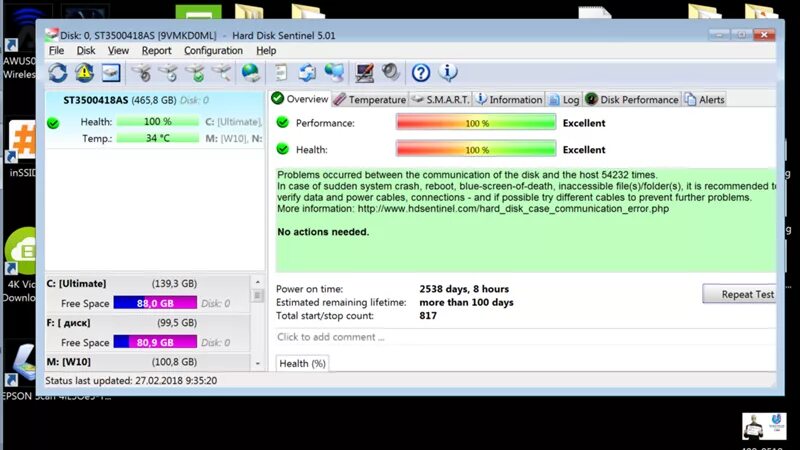Select the M: [W10] partition row
This screenshot has height=450, width=800.
tap(147, 362)
